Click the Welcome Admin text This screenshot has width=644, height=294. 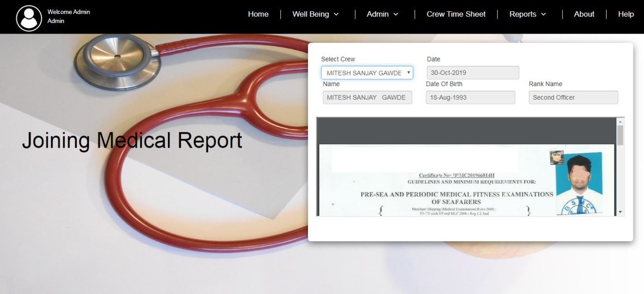68,12
